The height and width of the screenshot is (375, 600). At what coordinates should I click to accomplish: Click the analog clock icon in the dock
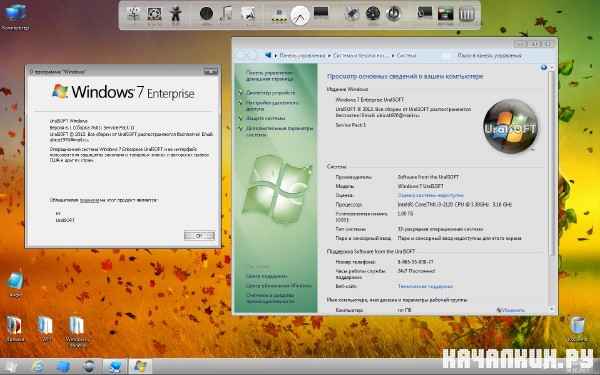pyautogui.click(x=300, y=16)
